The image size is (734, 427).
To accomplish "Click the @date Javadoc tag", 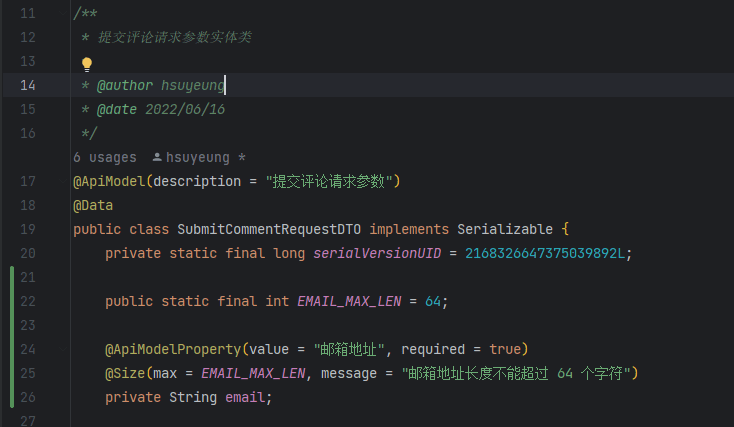I will pyautogui.click(x=117, y=109).
